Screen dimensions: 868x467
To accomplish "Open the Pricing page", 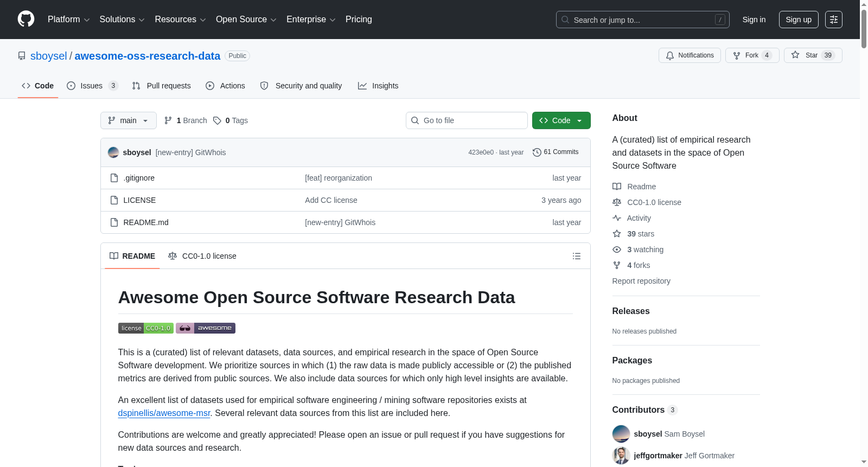I will pos(359,20).
